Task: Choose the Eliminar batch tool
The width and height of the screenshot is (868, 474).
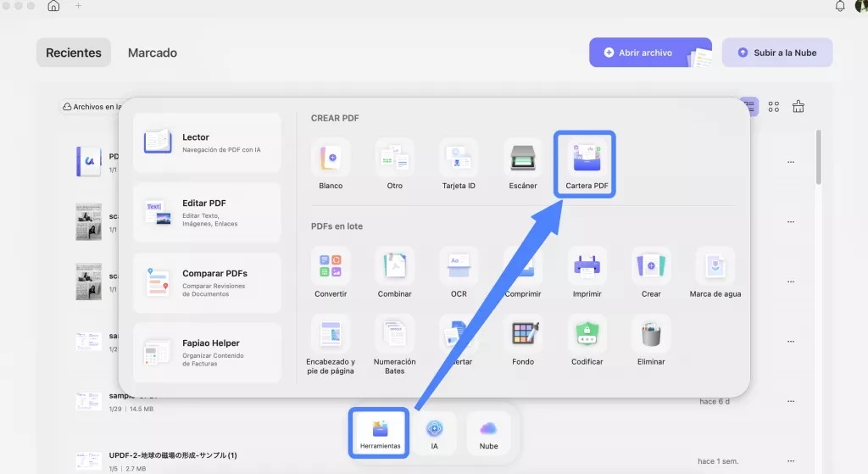Action: point(651,341)
